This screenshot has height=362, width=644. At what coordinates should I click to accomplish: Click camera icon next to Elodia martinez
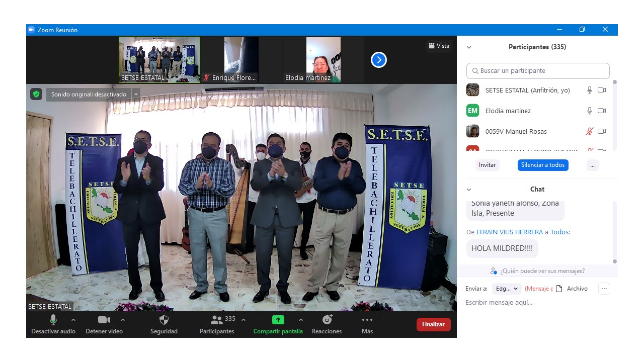click(602, 111)
